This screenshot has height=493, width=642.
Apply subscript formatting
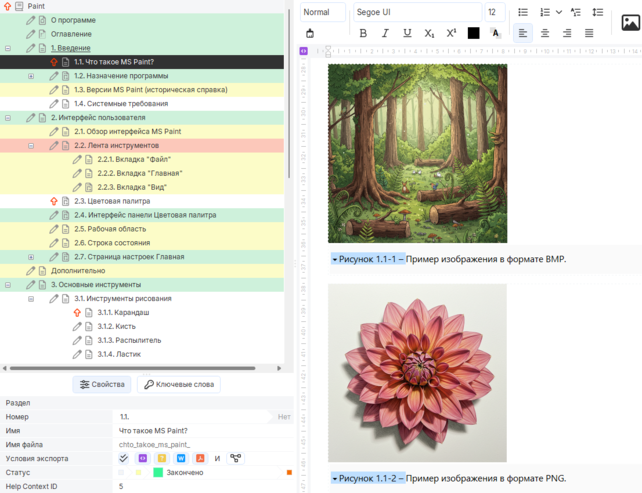coord(429,33)
